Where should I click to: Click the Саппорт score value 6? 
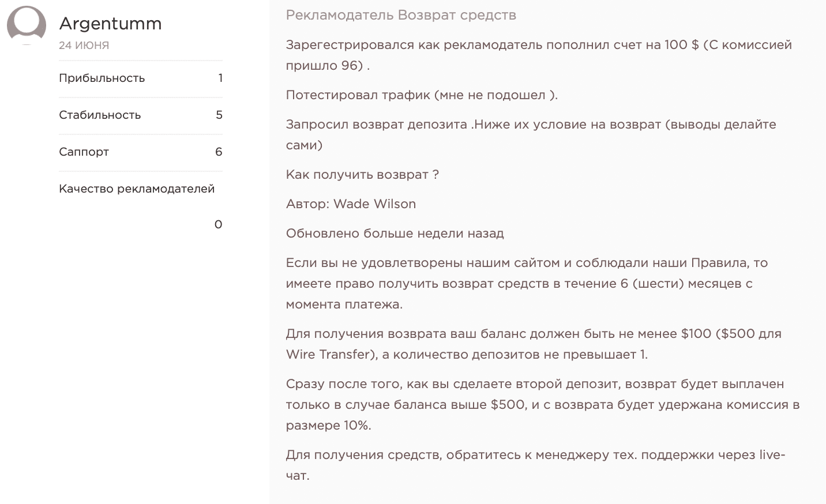[219, 152]
